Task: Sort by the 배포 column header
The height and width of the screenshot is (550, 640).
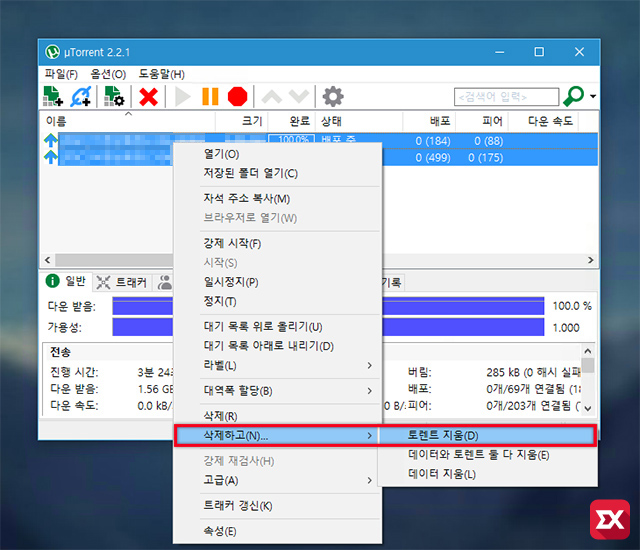Action: (429, 121)
